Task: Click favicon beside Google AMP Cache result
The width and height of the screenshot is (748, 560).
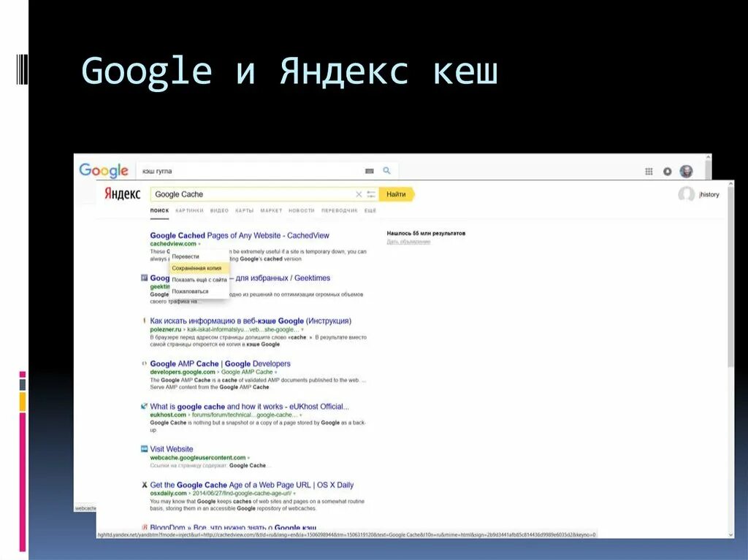Action: tap(144, 364)
